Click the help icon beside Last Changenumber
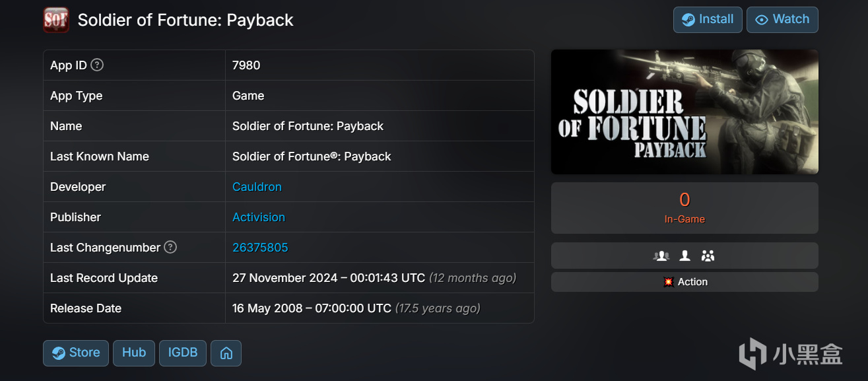 point(170,247)
